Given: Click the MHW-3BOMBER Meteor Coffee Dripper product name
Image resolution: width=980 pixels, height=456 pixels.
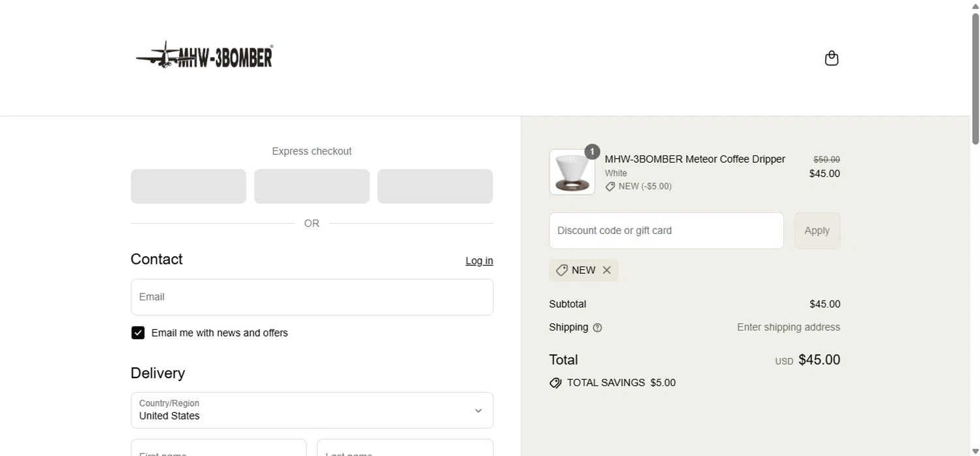Looking at the screenshot, I should [x=695, y=159].
